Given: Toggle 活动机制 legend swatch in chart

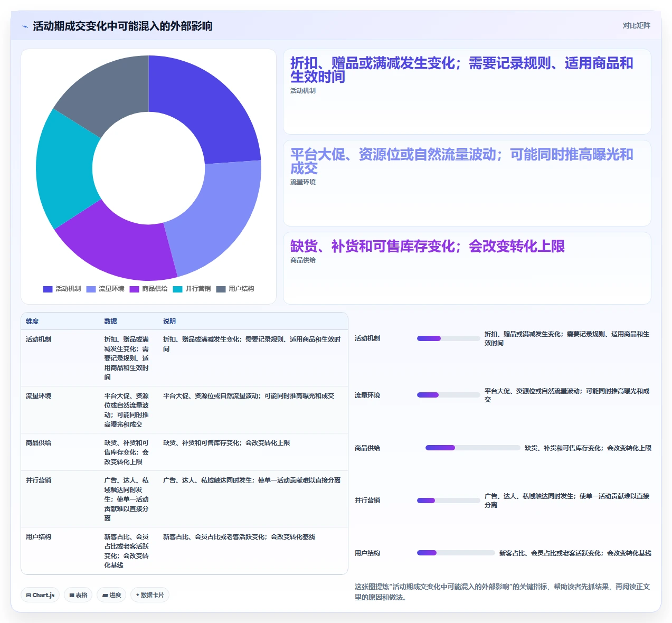Looking at the screenshot, I should [48, 289].
